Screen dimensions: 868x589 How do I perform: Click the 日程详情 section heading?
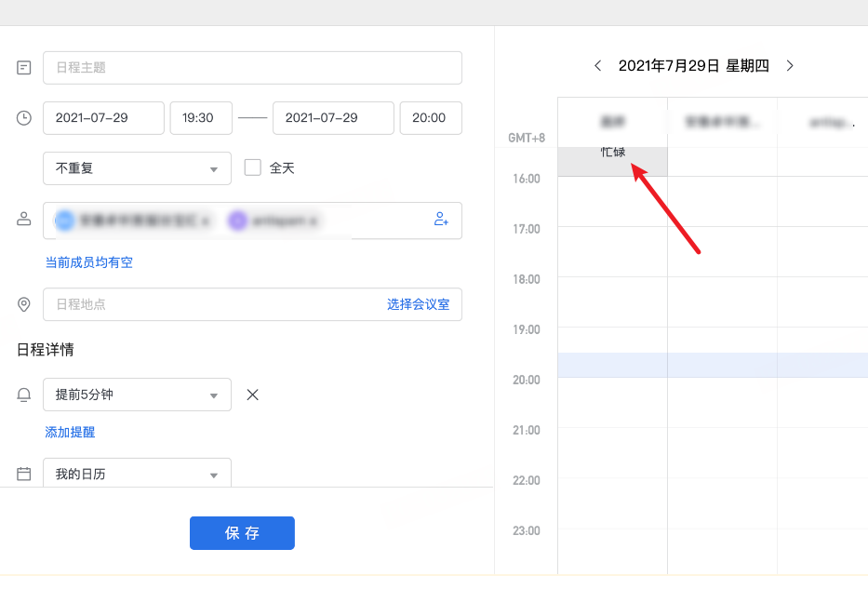click(x=46, y=350)
